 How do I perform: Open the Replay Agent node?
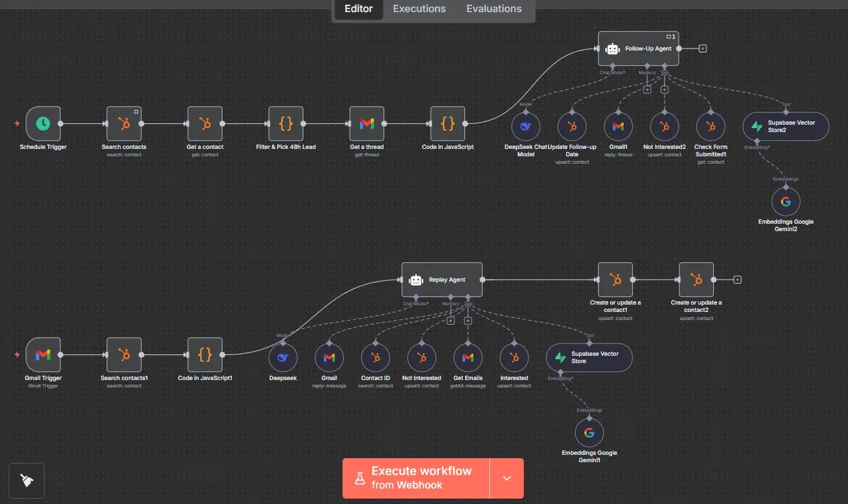(442, 280)
